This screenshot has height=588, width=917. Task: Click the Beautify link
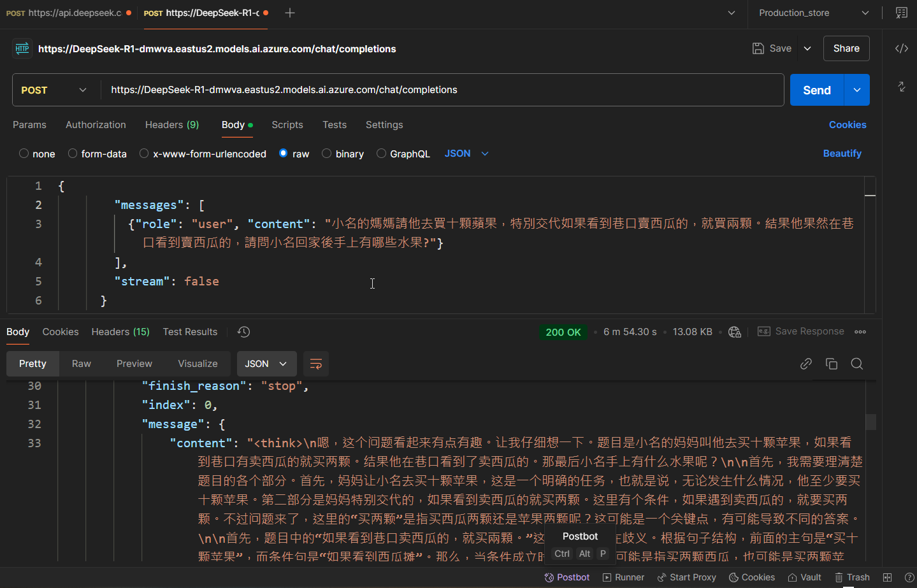coord(842,154)
